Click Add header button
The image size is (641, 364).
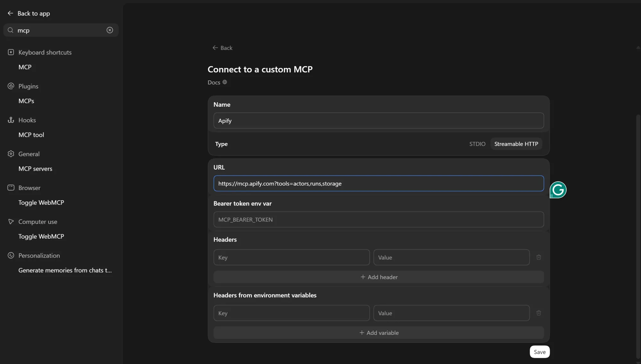point(379,277)
